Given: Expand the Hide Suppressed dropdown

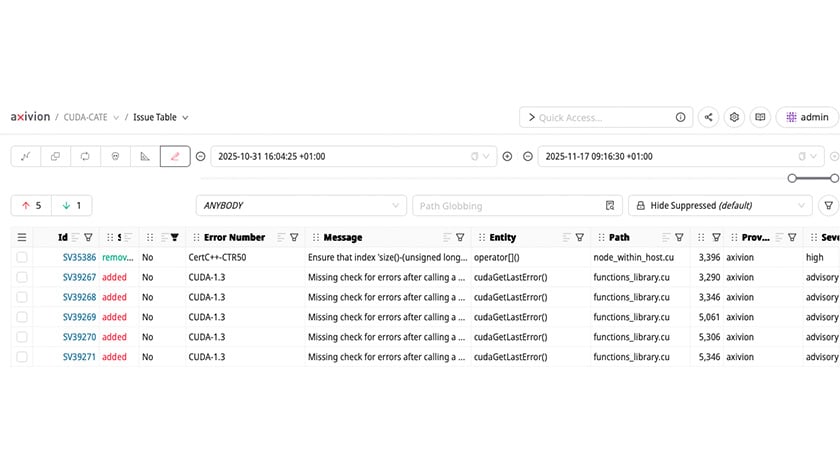Looking at the screenshot, I should (718, 205).
